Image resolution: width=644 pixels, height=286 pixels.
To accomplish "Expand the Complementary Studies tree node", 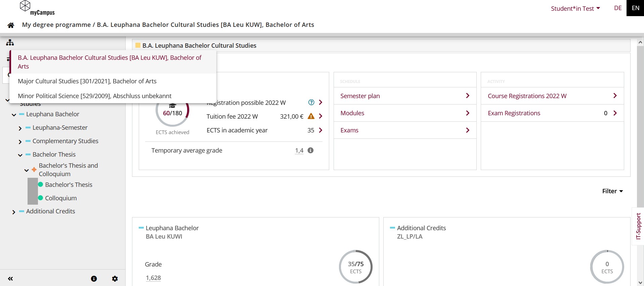I will (20, 141).
